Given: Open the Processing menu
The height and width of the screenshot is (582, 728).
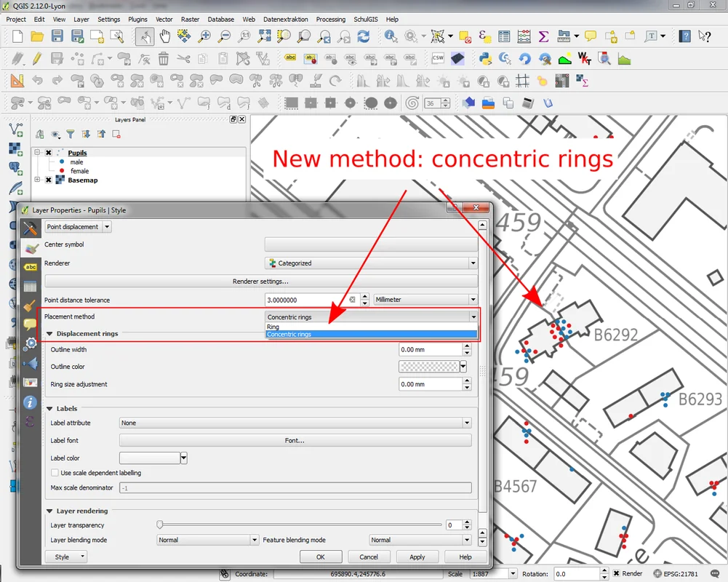Looking at the screenshot, I should (x=331, y=20).
